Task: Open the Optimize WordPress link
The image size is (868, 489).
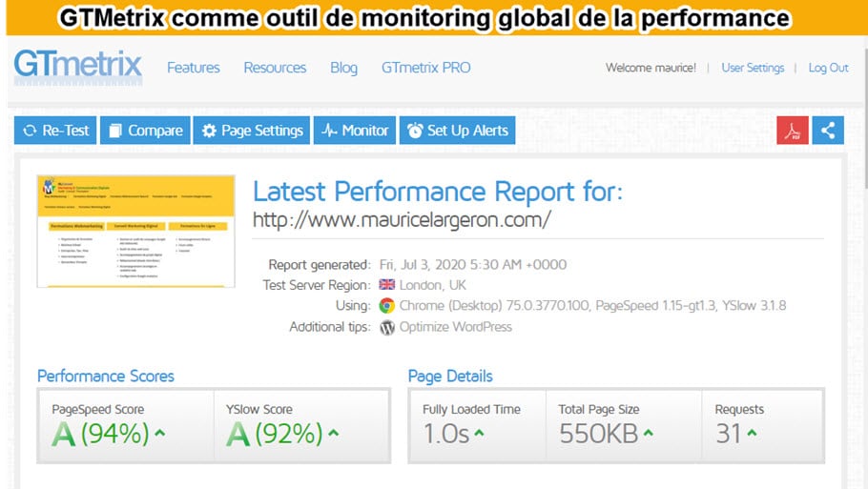Action: (x=455, y=327)
